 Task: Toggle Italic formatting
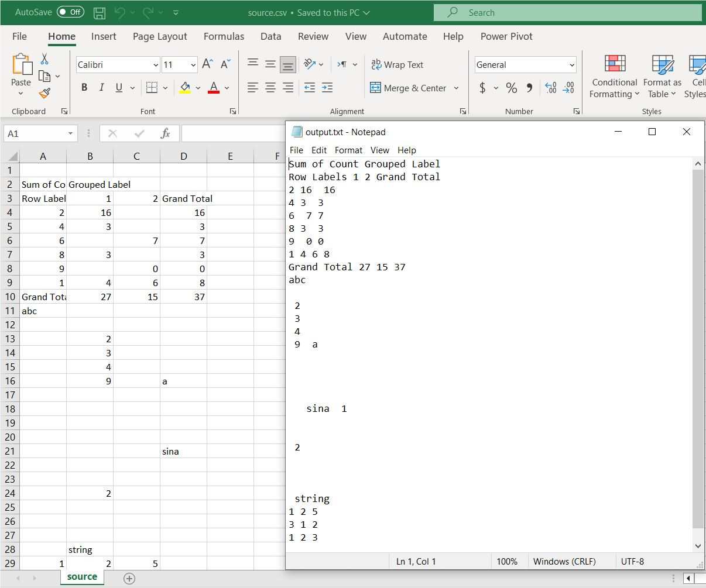coord(101,88)
